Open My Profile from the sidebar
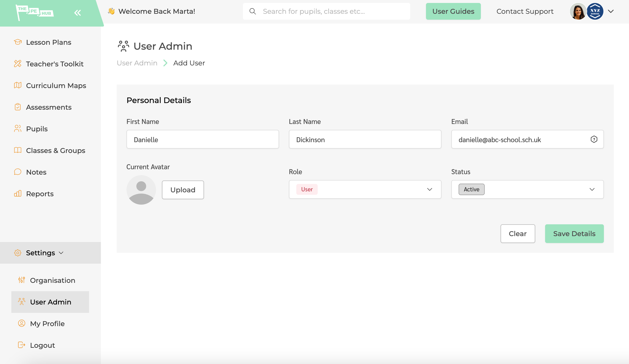 tap(47, 324)
